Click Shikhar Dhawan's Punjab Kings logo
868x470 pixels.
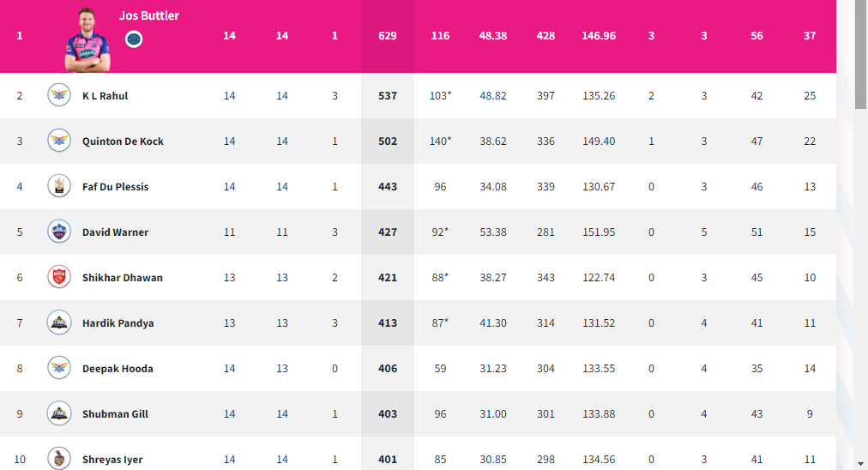pyautogui.click(x=59, y=277)
